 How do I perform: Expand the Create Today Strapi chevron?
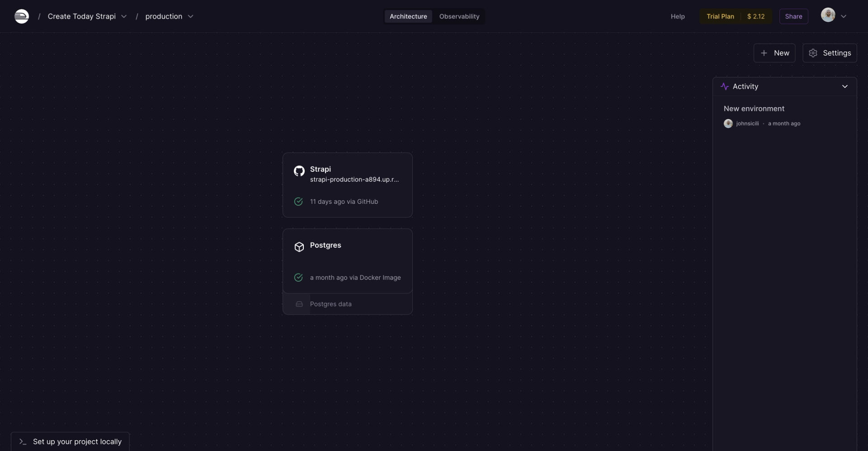tap(124, 16)
